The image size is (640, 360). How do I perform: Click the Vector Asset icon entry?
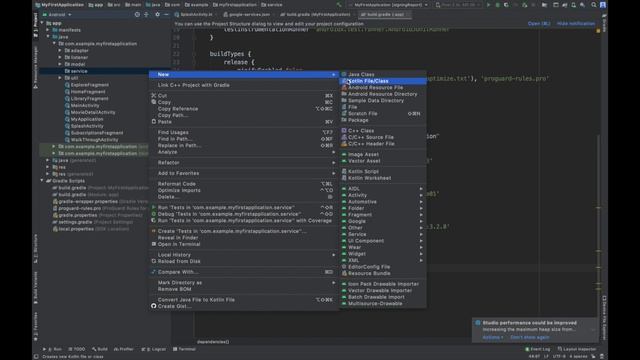pos(344,161)
